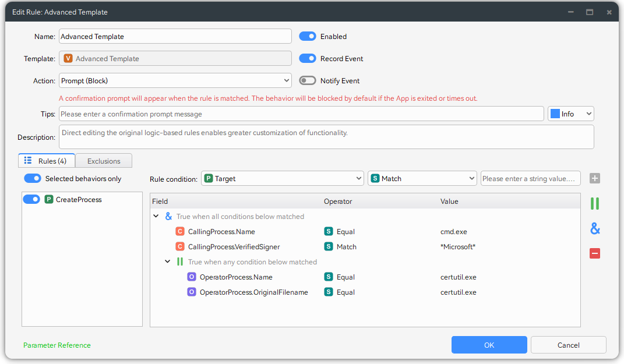Click the C icon beside CallingProcess.Name
Screen dimensions: 624x364
(180, 232)
